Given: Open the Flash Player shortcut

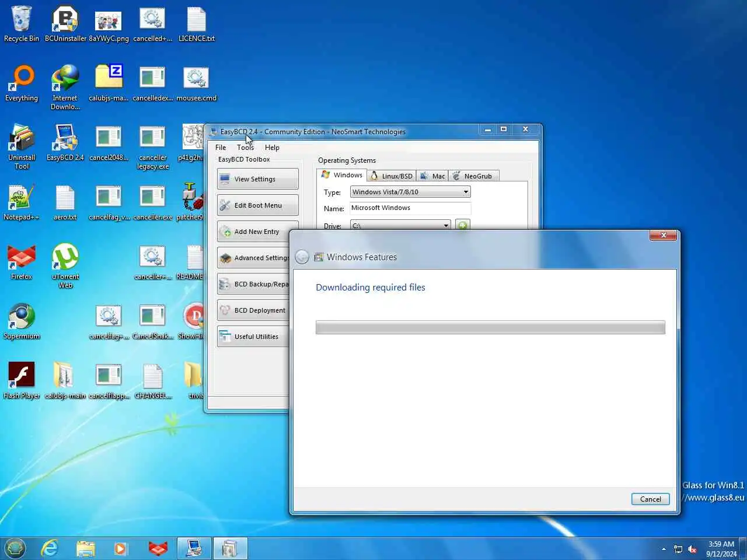Looking at the screenshot, I should 22,381.
